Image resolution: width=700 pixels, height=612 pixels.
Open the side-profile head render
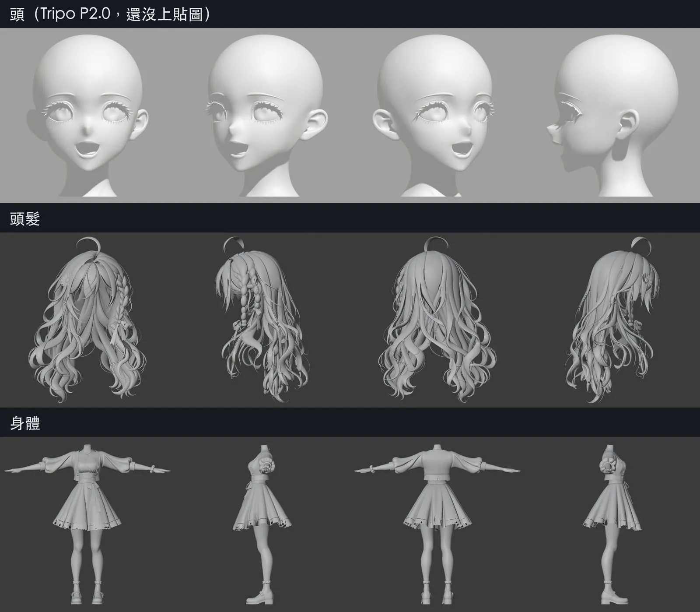pos(612,115)
